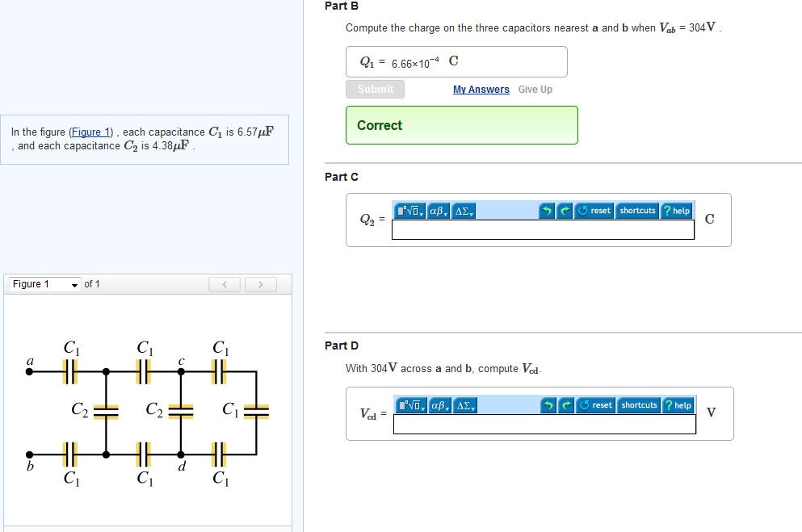Click the next figure navigation arrow
This screenshot has height=532, width=802.
[x=260, y=283]
